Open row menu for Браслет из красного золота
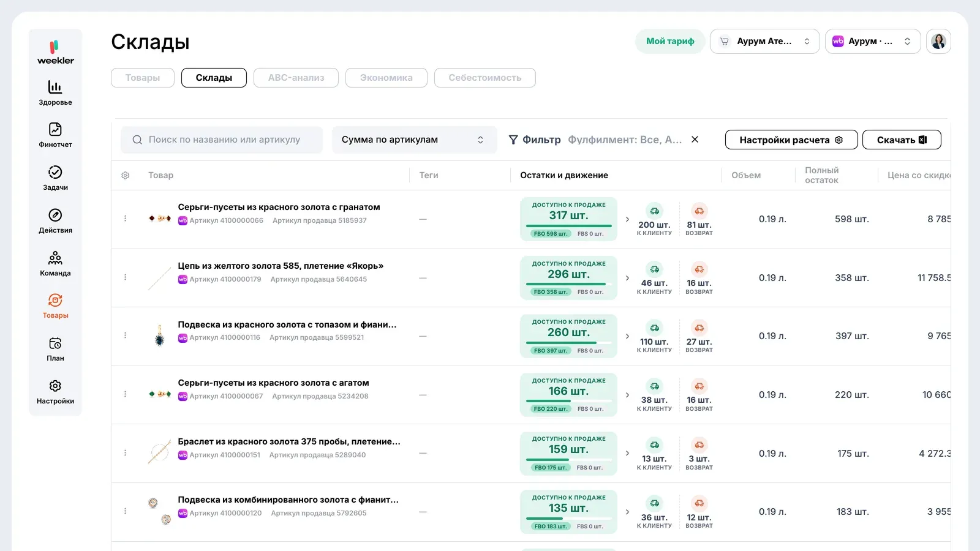Image resolution: width=980 pixels, height=551 pixels. [126, 453]
